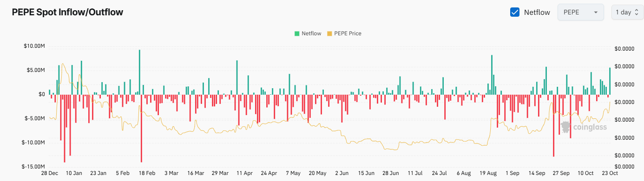Toggle the Netflow legend series
The height and width of the screenshot is (181, 644).
(307, 33)
